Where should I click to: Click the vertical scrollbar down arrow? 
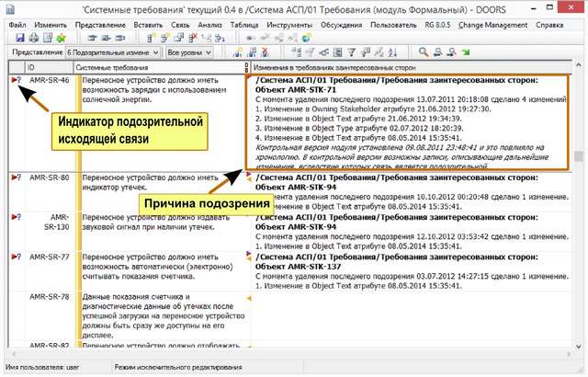pos(579,346)
